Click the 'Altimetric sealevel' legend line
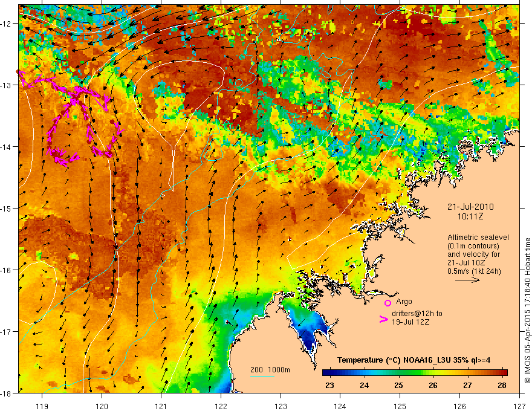532x411 pixels. [478, 238]
